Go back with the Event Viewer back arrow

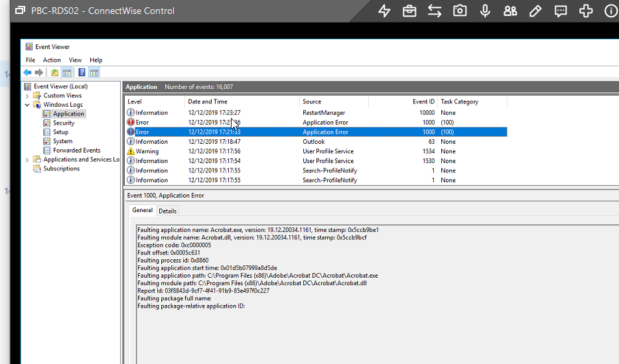tap(27, 72)
